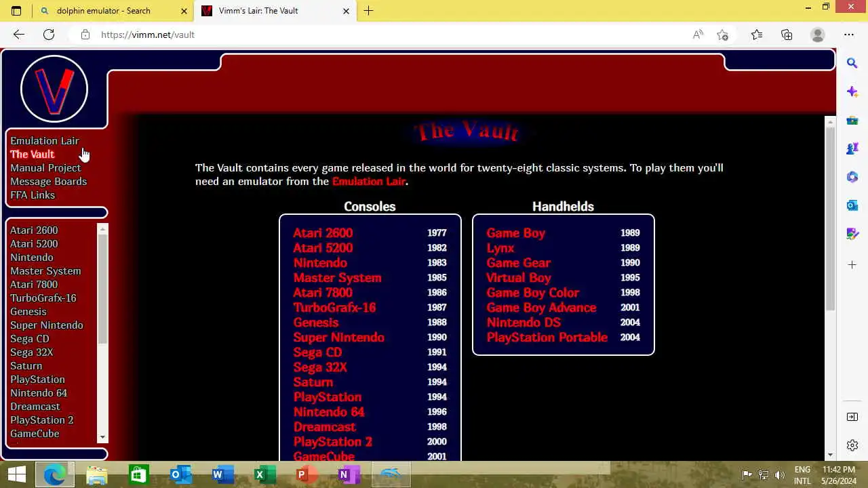The width and height of the screenshot is (868, 488).
Task: Open a new tab with plus button
Action: tap(368, 11)
